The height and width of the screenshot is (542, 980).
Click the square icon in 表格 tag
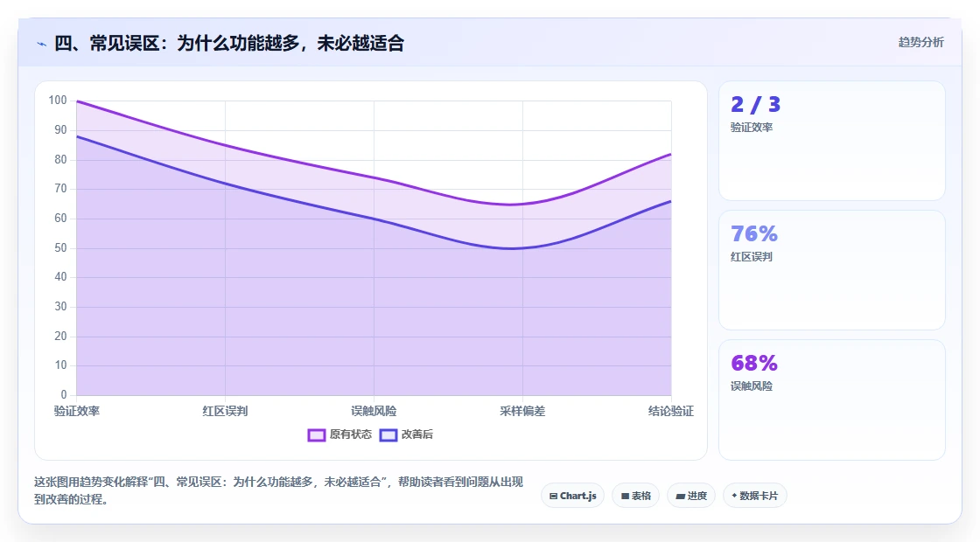click(x=625, y=497)
